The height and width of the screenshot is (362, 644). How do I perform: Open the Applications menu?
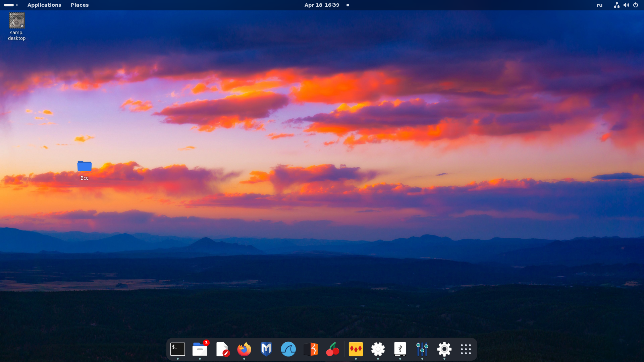tap(44, 5)
